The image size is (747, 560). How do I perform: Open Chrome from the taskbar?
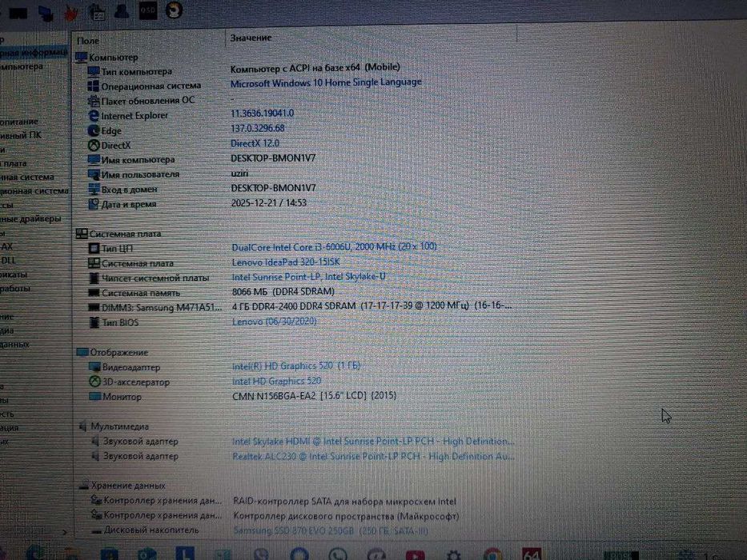coord(492,555)
